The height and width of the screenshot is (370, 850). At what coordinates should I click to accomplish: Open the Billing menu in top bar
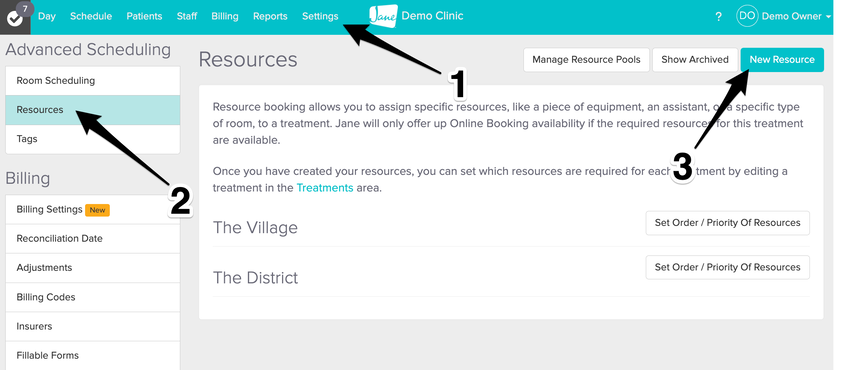click(225, 16)
